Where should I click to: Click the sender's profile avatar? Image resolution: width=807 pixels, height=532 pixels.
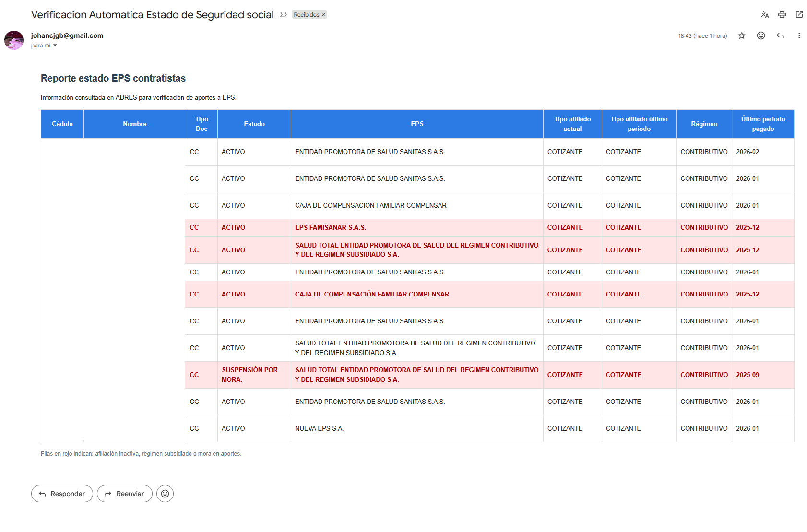point(14,40)
